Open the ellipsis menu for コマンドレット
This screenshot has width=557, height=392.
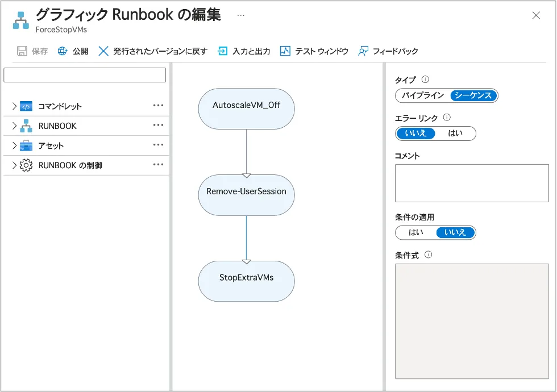tap(158, 106)
